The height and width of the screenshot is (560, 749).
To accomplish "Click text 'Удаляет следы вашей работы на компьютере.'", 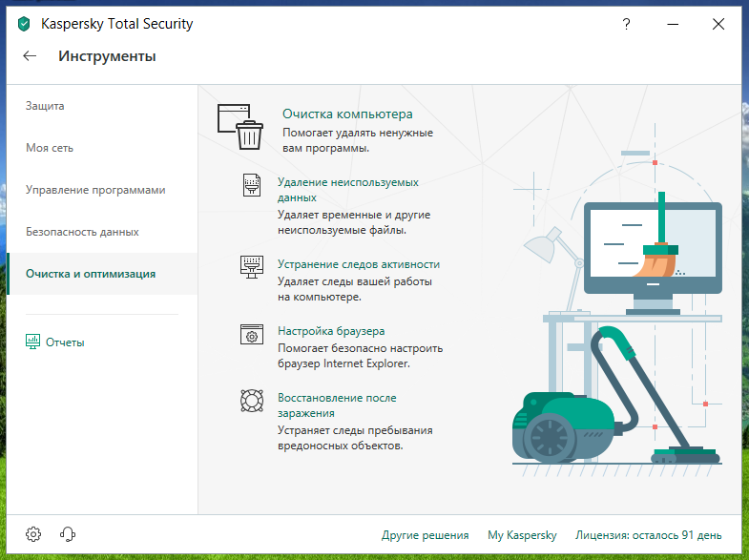I will pyautogui.click(x=355, y=289).
